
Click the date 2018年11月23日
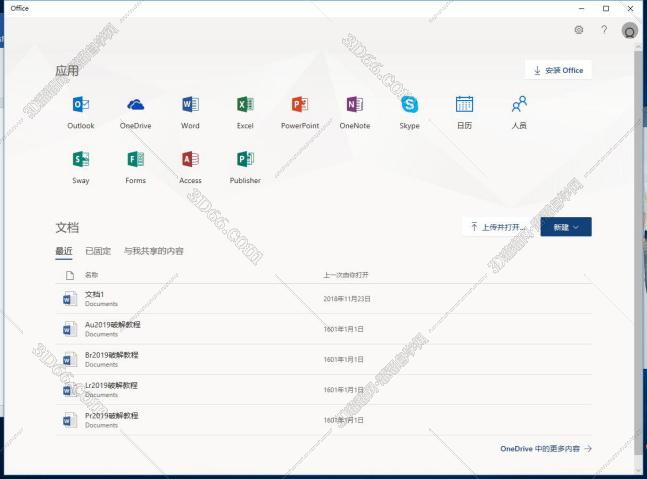[347, 299]
